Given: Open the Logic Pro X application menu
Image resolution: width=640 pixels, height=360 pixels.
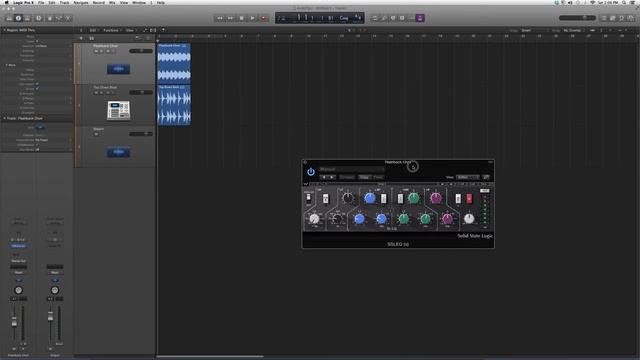Looking at the screenshot, I should [x=23, y=2].
